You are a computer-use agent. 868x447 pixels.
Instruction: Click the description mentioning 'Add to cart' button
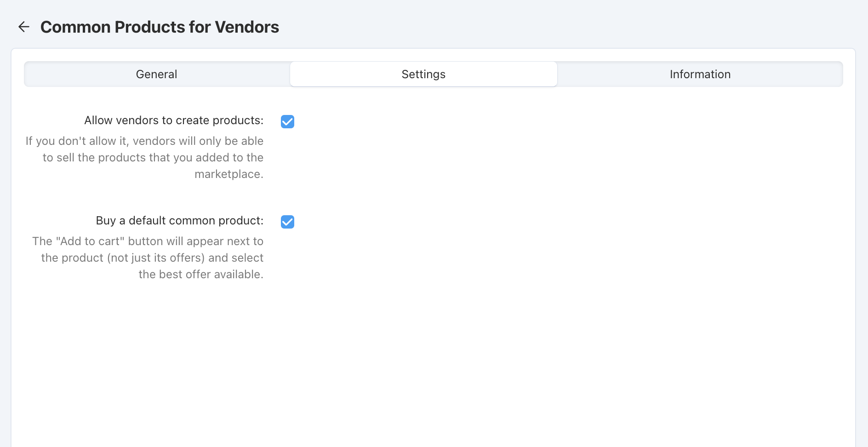point(148,258)
